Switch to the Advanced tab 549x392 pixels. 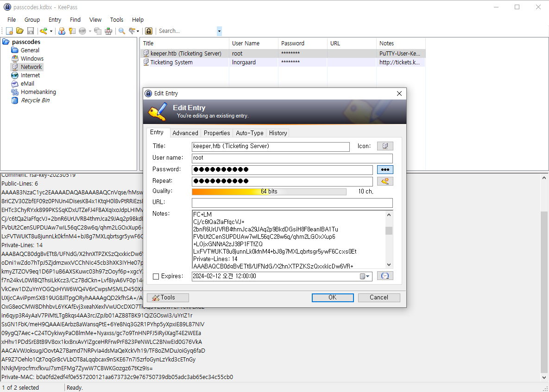tap(185, 133)
